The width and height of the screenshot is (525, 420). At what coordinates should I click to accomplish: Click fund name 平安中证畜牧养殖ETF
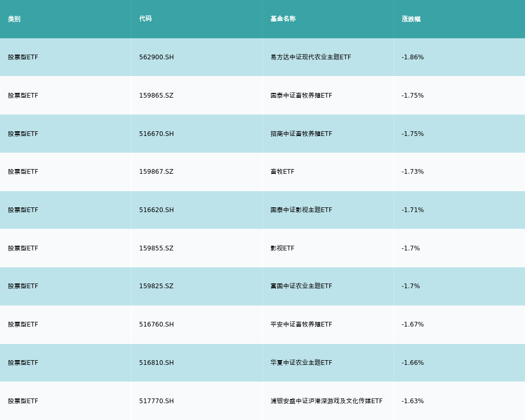[301, 324]
